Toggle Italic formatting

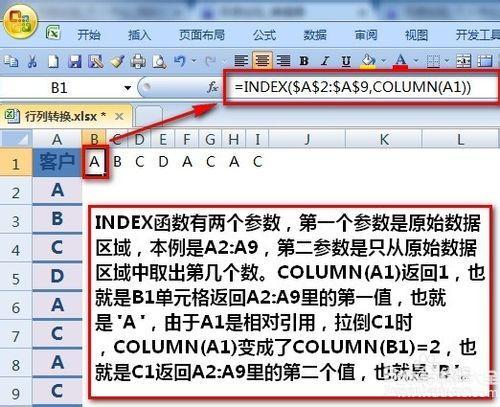pyautogui.click(x=325, y=61)
